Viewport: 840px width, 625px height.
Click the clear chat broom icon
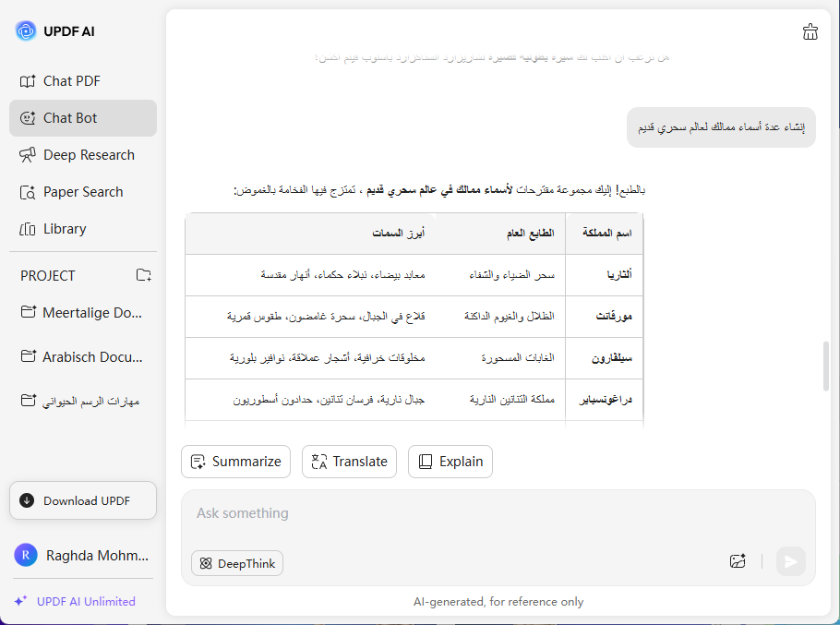[x=810, y=32]
